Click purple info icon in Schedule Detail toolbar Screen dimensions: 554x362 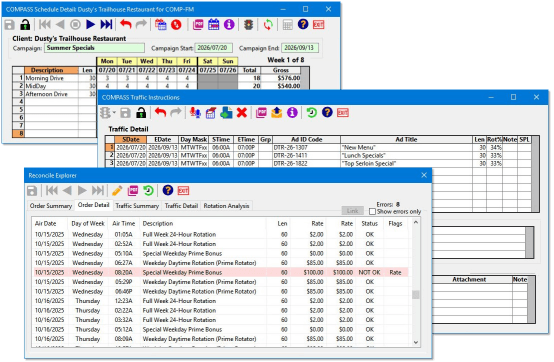(229, 24)
